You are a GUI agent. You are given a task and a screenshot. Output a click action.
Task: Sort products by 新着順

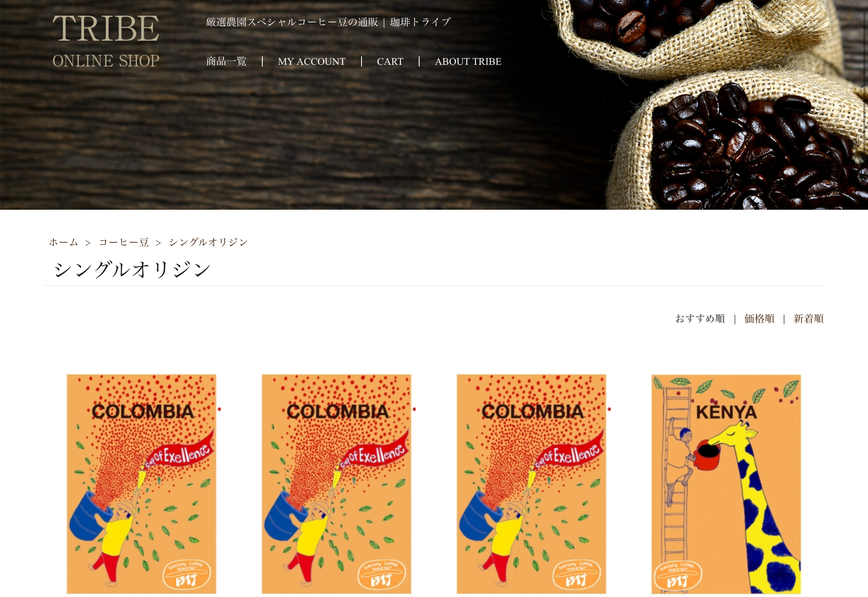pyautogui.click(x=808, y=319)
